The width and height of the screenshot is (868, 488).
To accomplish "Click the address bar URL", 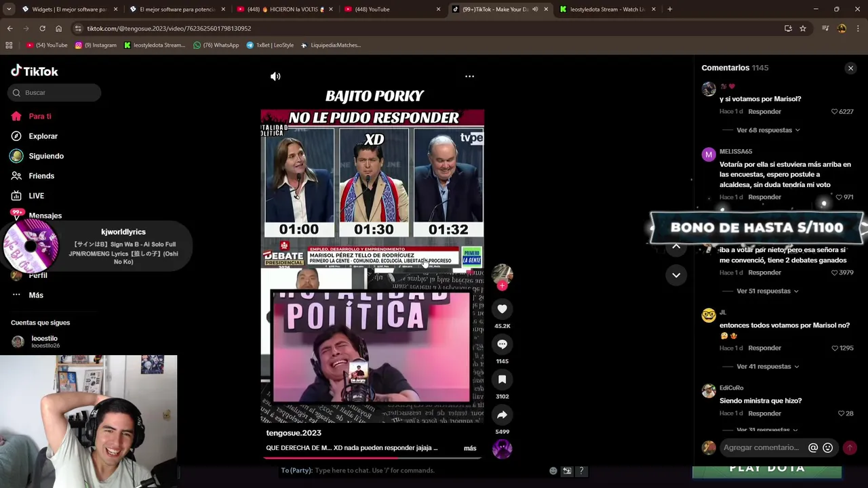I will pyautogui.click(x=169, y=28).
